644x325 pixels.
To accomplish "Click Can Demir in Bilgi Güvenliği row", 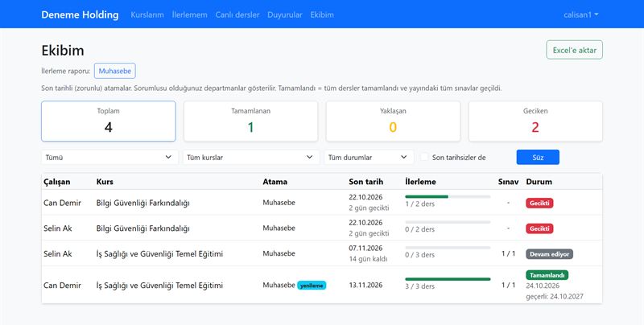I will (x=63, y=203).
